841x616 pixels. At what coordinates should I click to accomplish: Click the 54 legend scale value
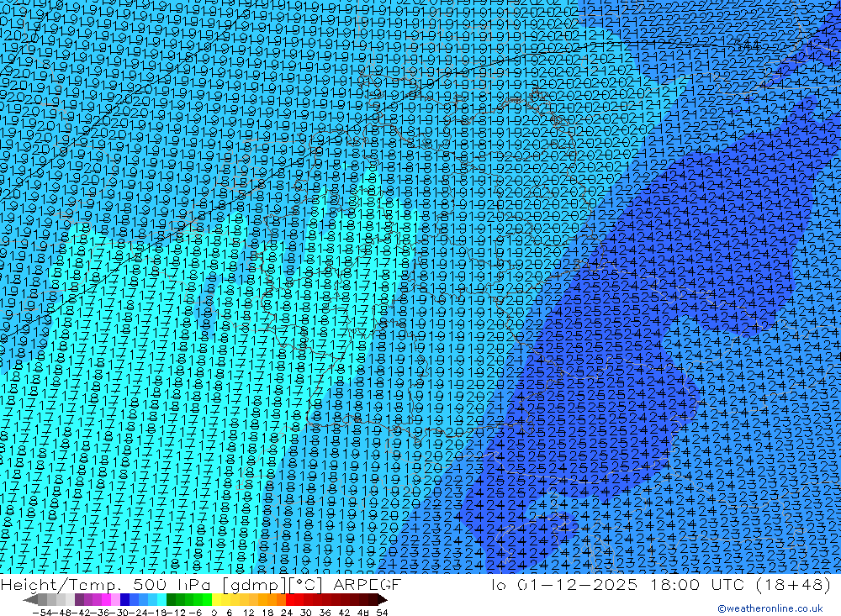[382, 613]
